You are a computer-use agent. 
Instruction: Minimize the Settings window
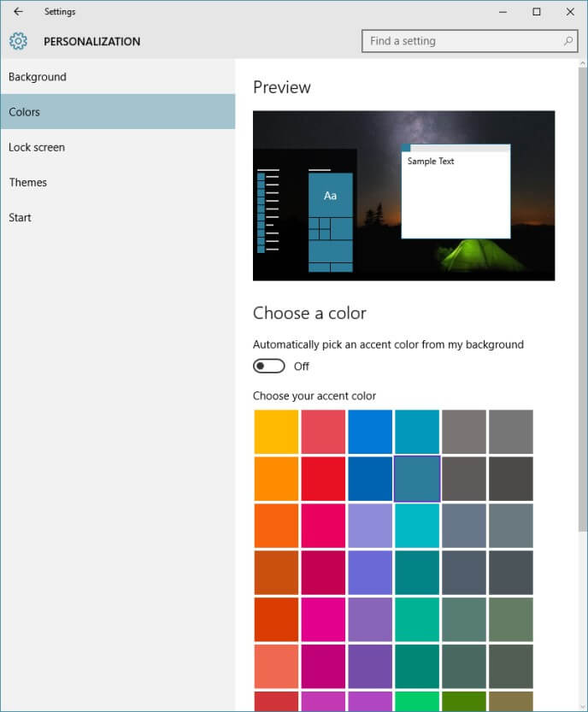click(503, 12)
